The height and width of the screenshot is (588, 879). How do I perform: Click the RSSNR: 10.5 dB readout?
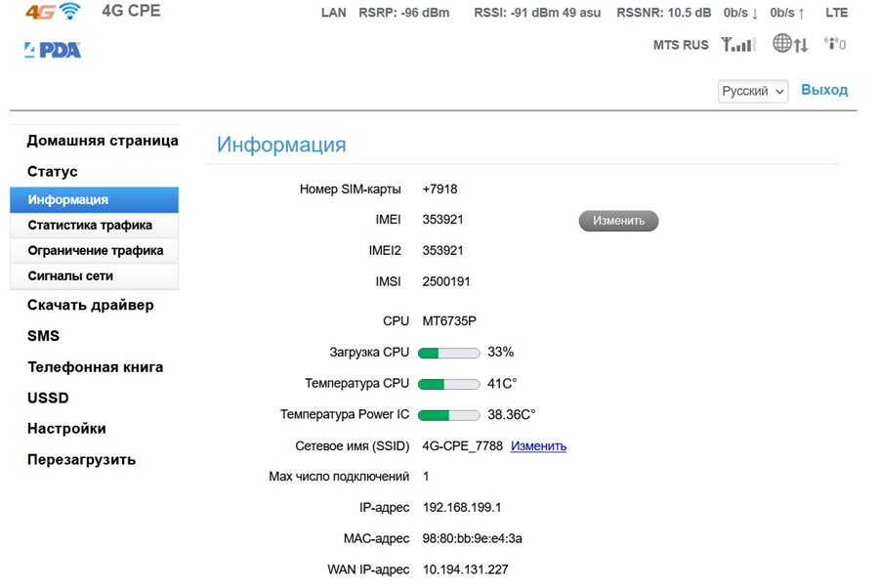click(x=664, y=13)
